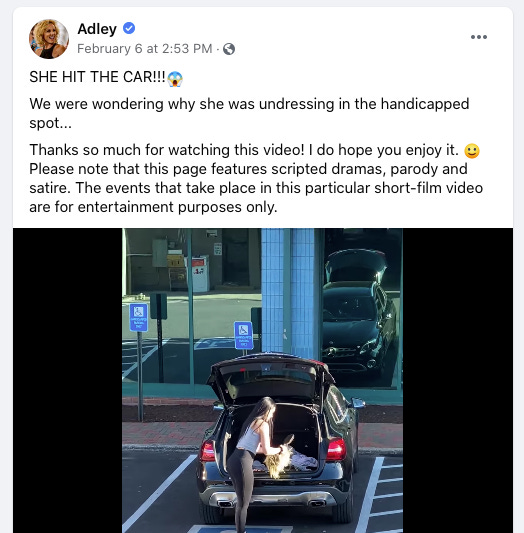
Task: Click the left blue handicap sign in video
Action: (139, 317)
